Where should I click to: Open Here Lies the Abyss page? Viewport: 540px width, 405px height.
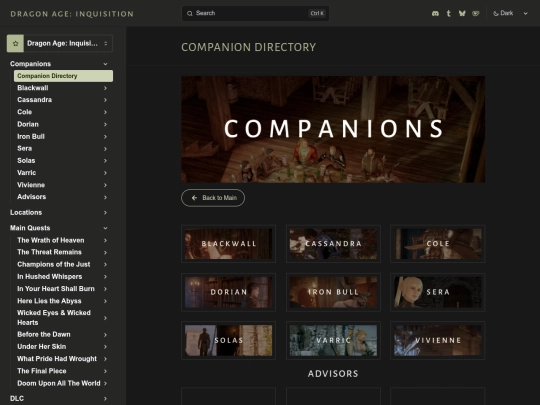click(63, 301)
